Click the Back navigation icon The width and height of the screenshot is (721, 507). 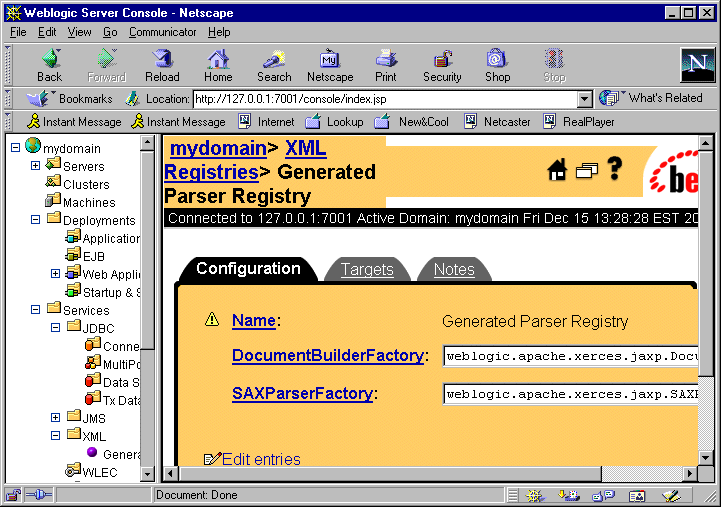click(x=51, y=59)
